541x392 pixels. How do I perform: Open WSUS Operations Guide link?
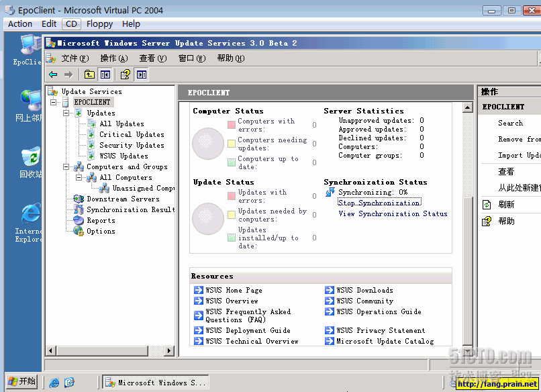(x=379, y=311)
